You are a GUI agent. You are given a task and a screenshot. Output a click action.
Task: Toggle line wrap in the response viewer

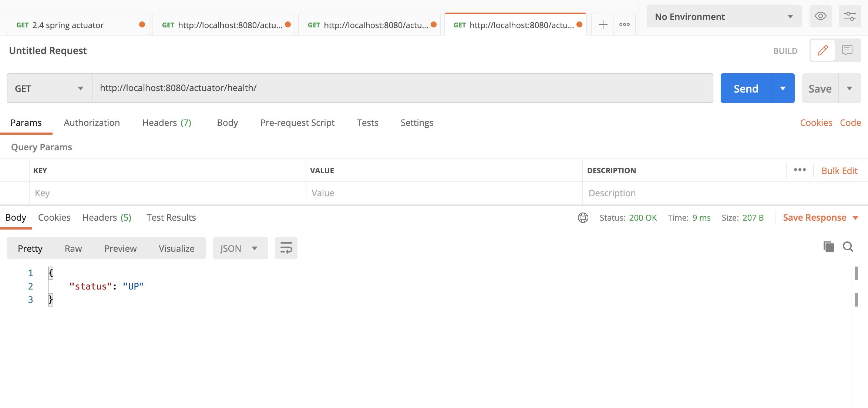coord(286,248)
